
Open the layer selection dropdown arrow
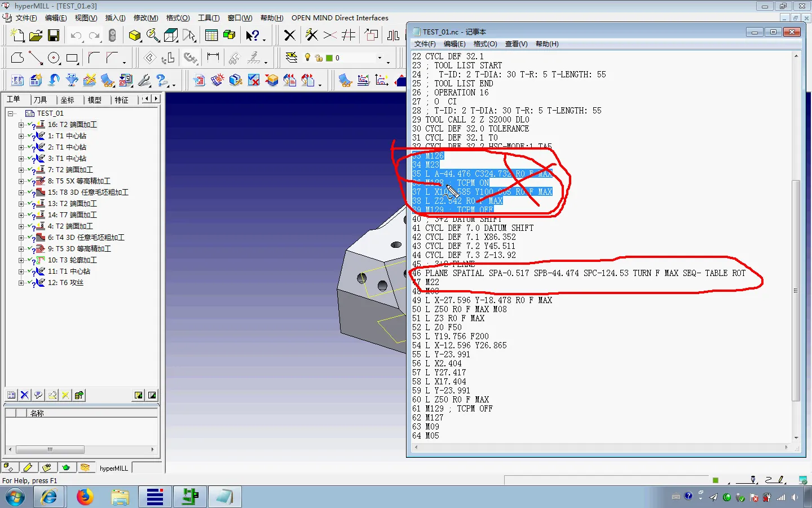[x=379, y=58]
